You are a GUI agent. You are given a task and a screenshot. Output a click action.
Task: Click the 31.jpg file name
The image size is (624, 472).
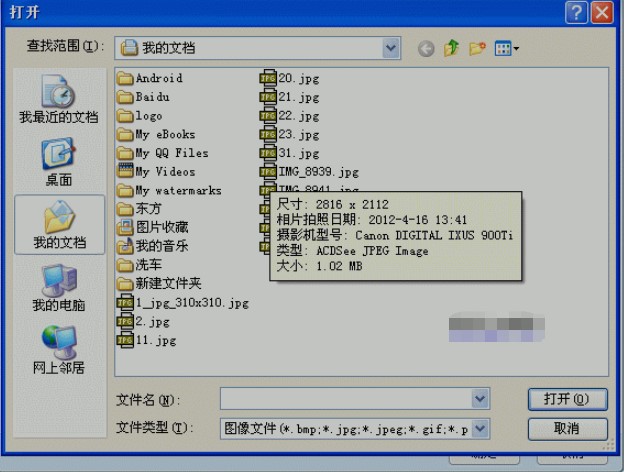tap(298, 153)
